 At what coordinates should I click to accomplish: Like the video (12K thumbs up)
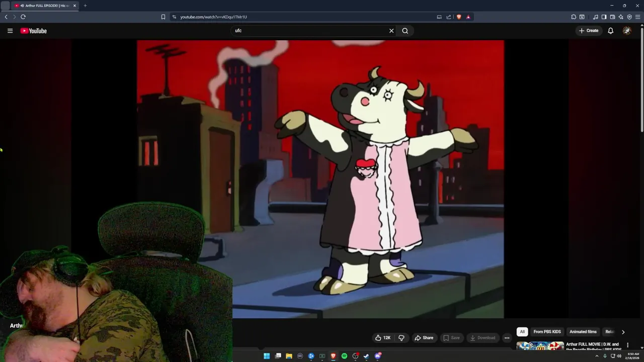[x=383, y=338]
